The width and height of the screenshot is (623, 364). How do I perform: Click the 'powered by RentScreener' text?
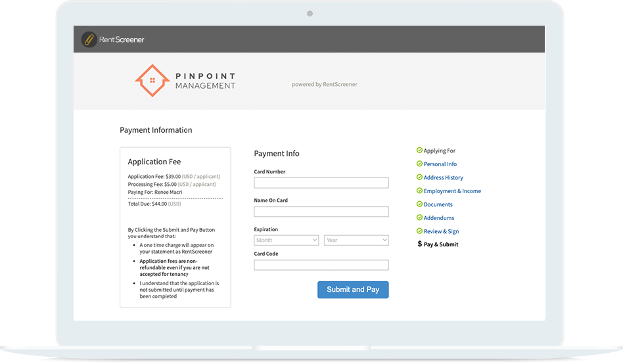(x=324, y=84)
